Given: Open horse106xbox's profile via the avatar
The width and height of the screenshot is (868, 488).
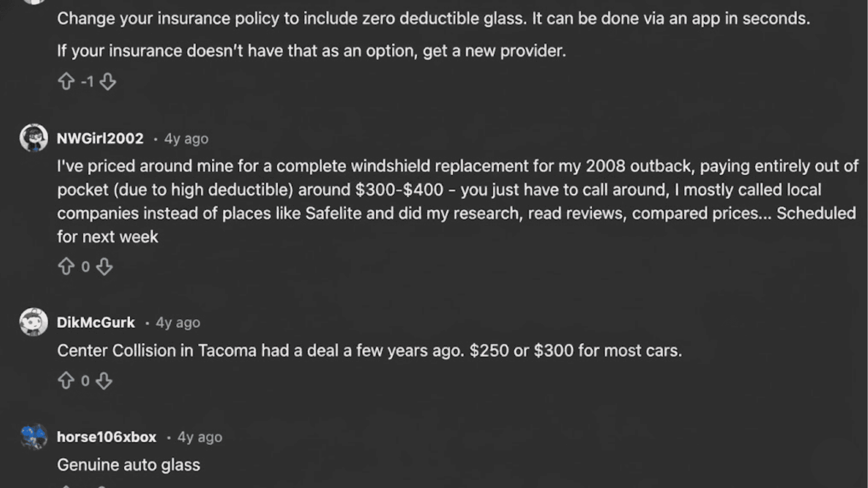Looking at the screenshot, I should tap(34, 437).
